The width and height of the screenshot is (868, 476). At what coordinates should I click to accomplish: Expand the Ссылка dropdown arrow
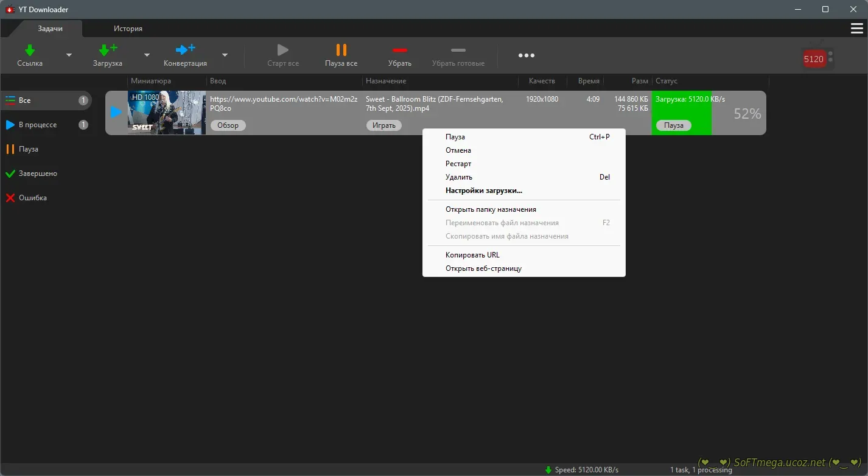pos(69,55)
